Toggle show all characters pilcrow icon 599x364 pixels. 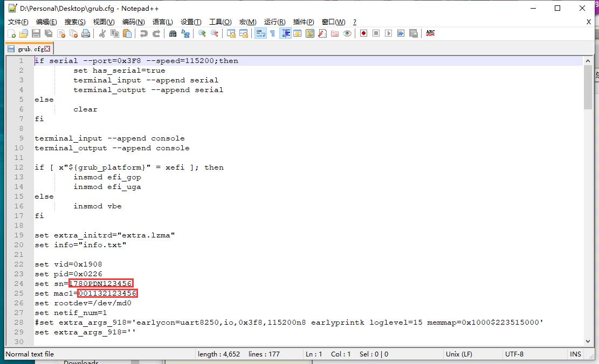point(272,33)
